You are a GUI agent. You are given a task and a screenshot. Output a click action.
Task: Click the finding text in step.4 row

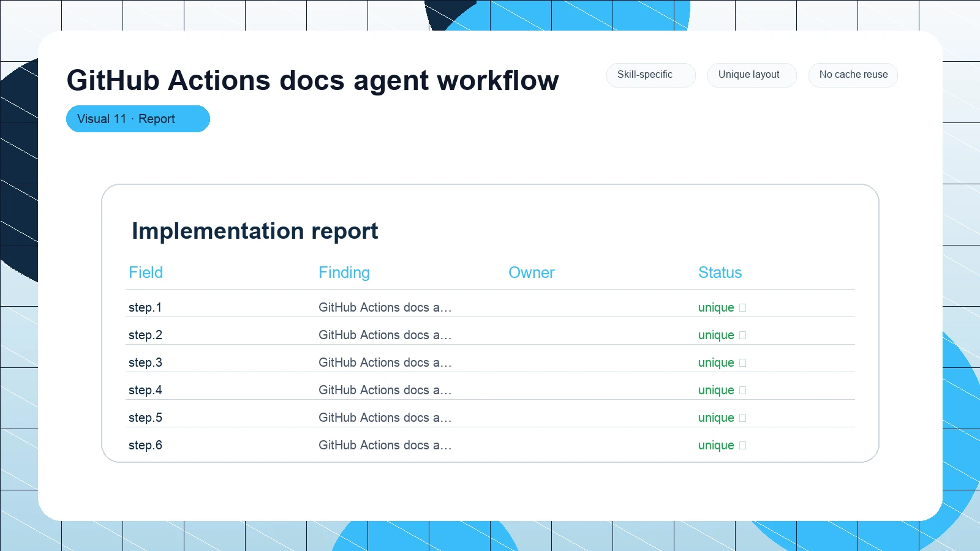385,390
